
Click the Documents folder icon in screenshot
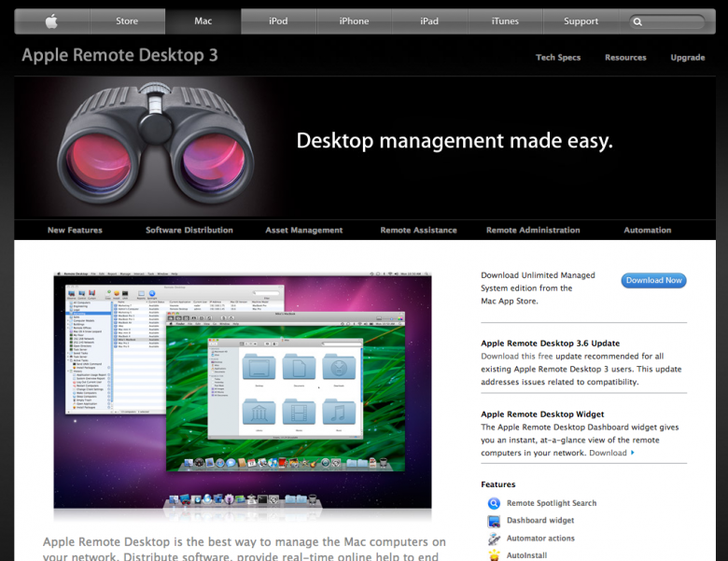tap(299, 368)
